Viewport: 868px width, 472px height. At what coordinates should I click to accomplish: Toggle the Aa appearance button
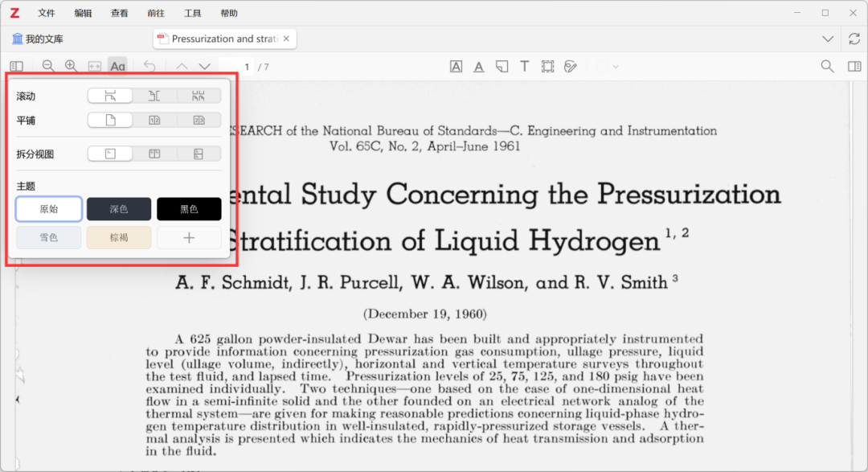click(x=117, y=67)
